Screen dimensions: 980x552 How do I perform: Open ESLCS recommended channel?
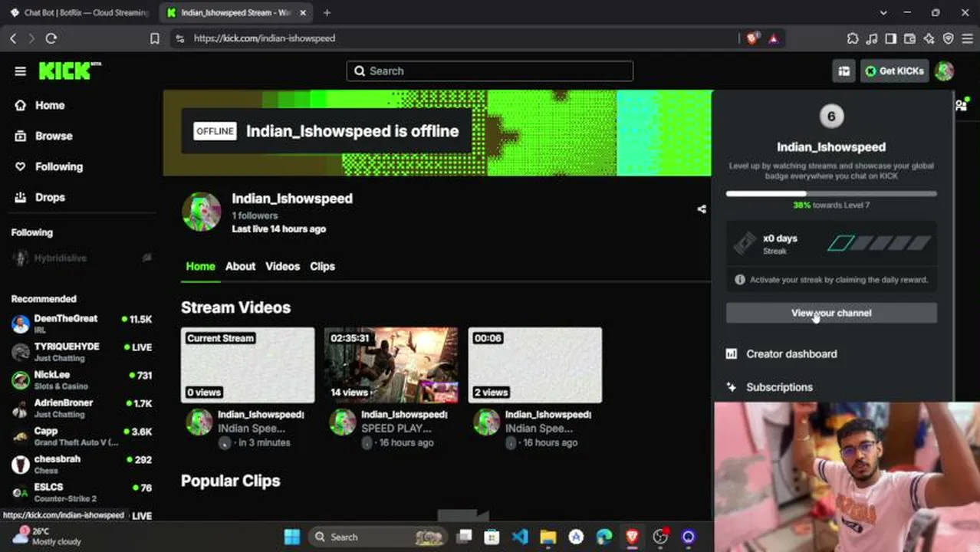pyautogui.click(x=81, y=492)
